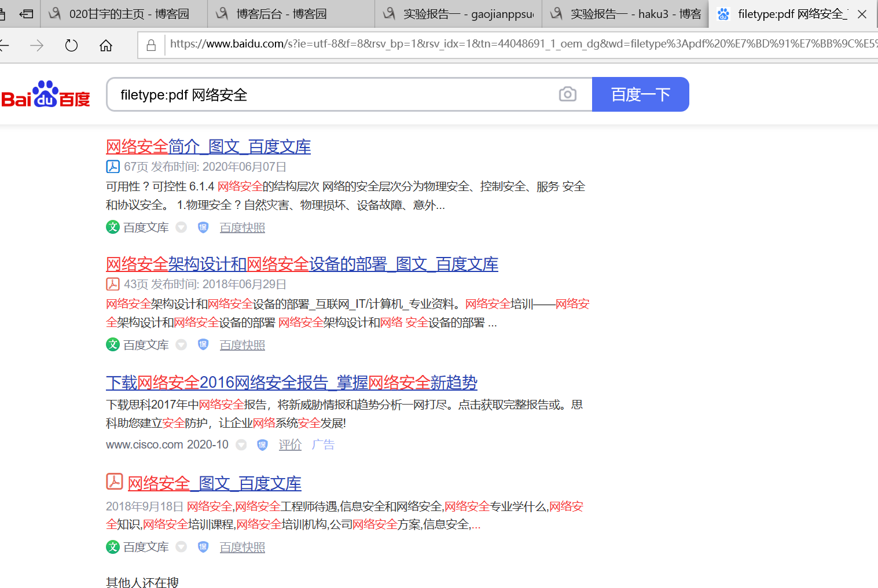Click the 广告 label on the Cisco result
Screen dimensions: 878x588
pos(323,444)
